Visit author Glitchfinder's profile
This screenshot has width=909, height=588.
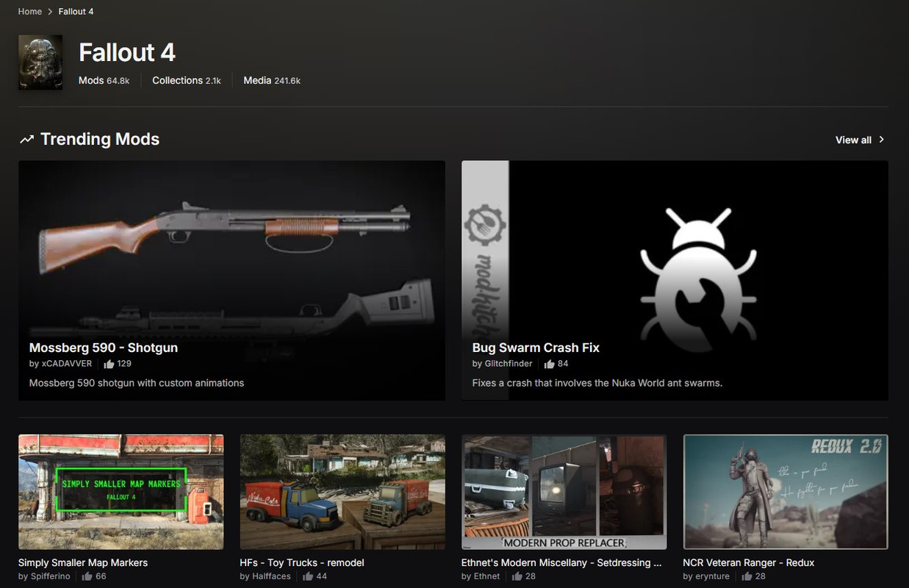(x=509, y=364)
